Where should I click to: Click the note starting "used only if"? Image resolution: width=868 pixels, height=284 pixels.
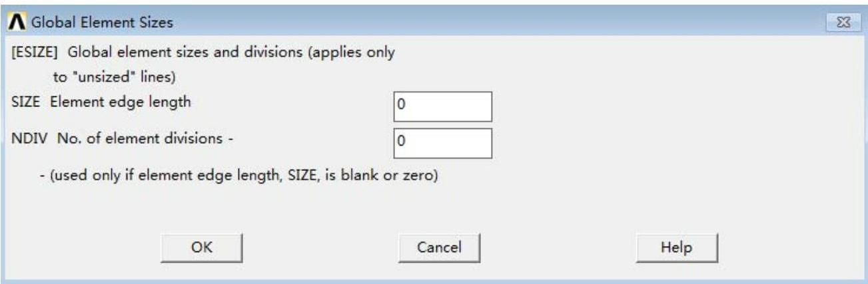(242, 178)
